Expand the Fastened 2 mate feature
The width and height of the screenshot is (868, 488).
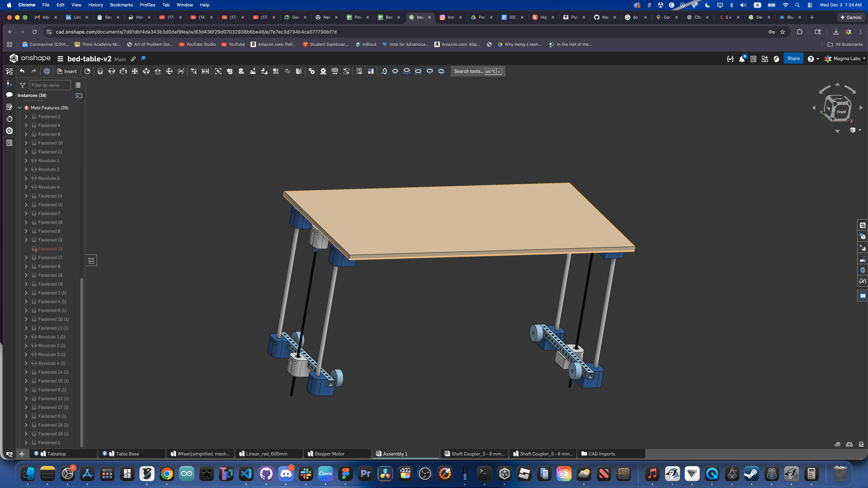coord(26,116)
